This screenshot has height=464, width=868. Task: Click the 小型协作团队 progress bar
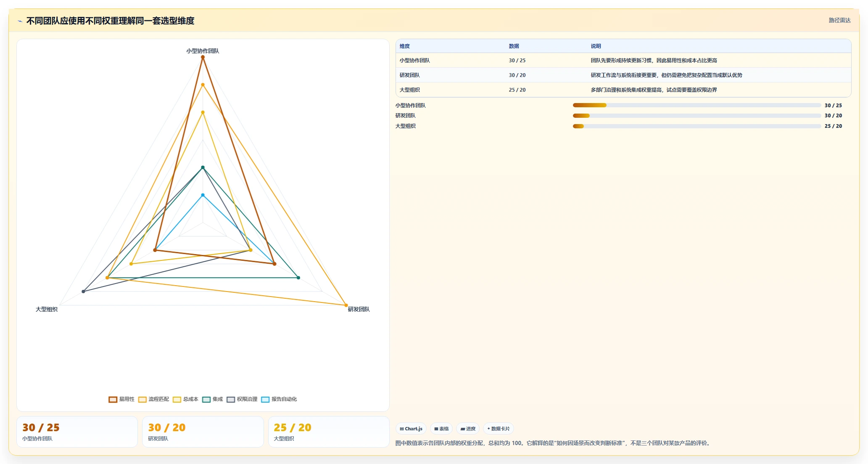pyautogui.click(x=697, y=105)
